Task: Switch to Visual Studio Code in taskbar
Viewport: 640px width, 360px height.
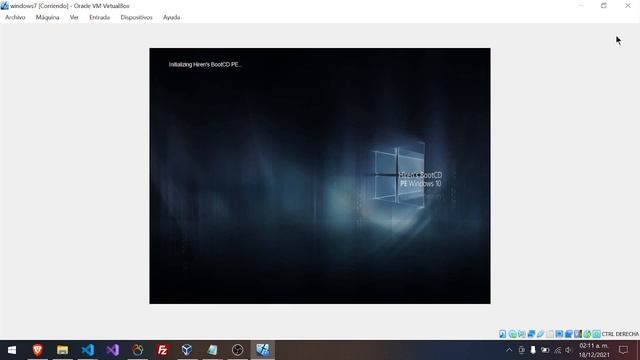Action: click(87, 350)
